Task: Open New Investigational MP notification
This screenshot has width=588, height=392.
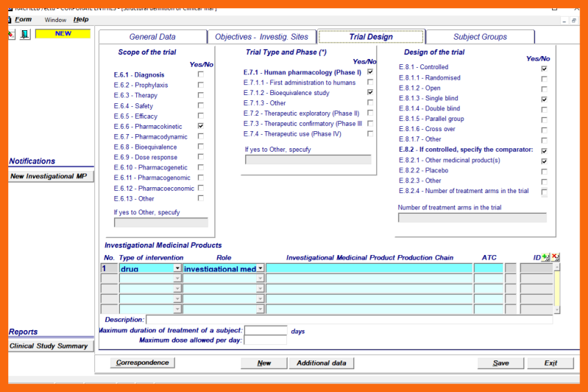Action: [x=51, y=176]
